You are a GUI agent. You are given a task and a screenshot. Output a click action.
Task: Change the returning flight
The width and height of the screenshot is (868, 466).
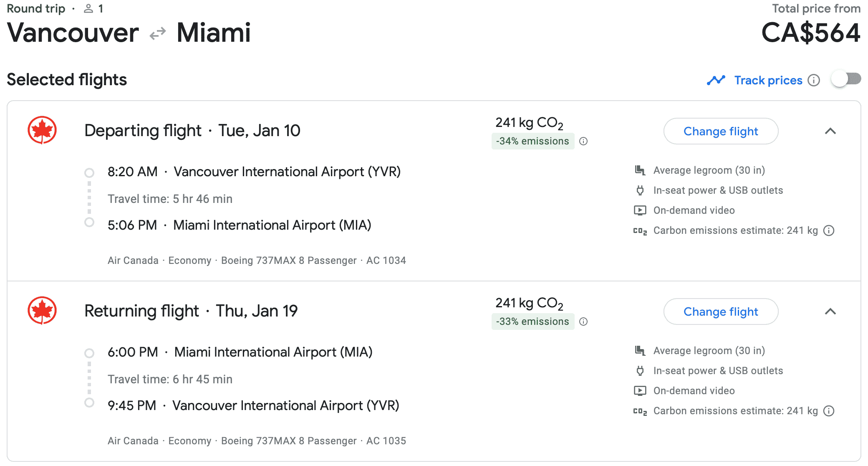tap(721, 312)
